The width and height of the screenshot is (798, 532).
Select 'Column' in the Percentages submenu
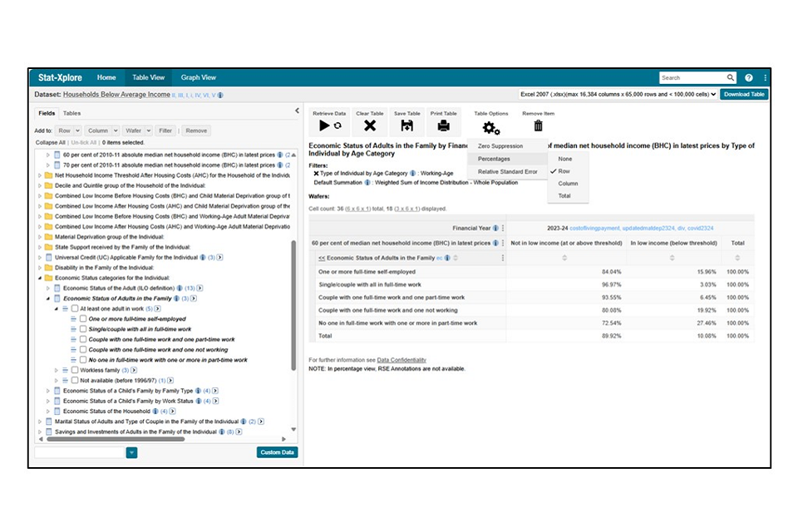568,184
